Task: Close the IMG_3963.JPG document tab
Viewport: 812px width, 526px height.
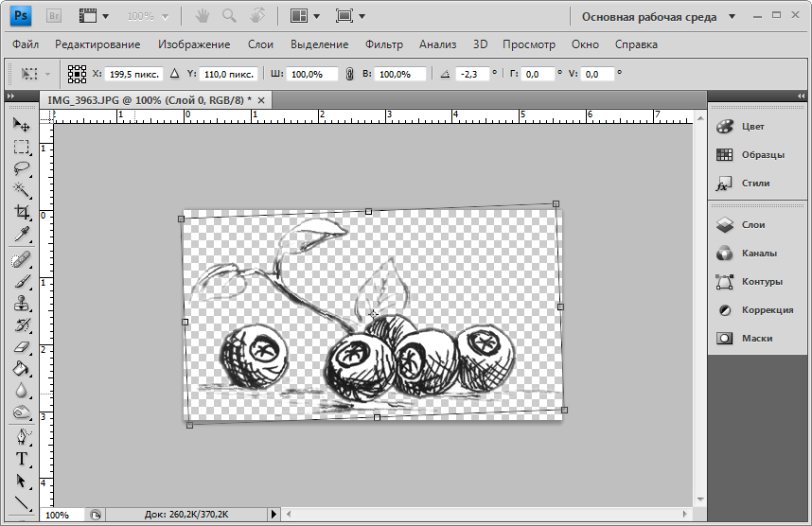Action: coord(261,100)
